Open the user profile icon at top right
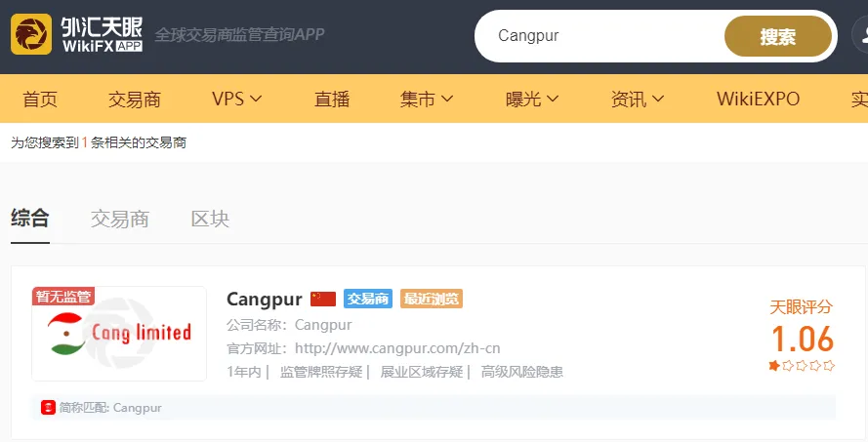The image size is (868, 442). point(859,35)
